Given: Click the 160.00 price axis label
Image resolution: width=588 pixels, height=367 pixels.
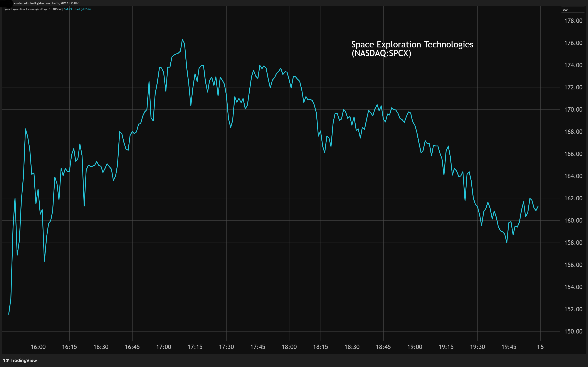Looking at the screenshot, I should (573, 220).
